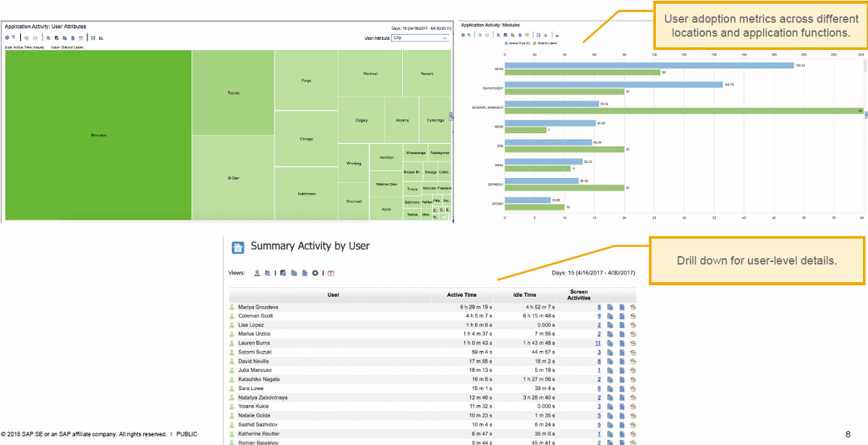Click copy-pages icon in Sazhid Sazhidov row
Viewport: 868px width, 445px height.
coord(610,425)
